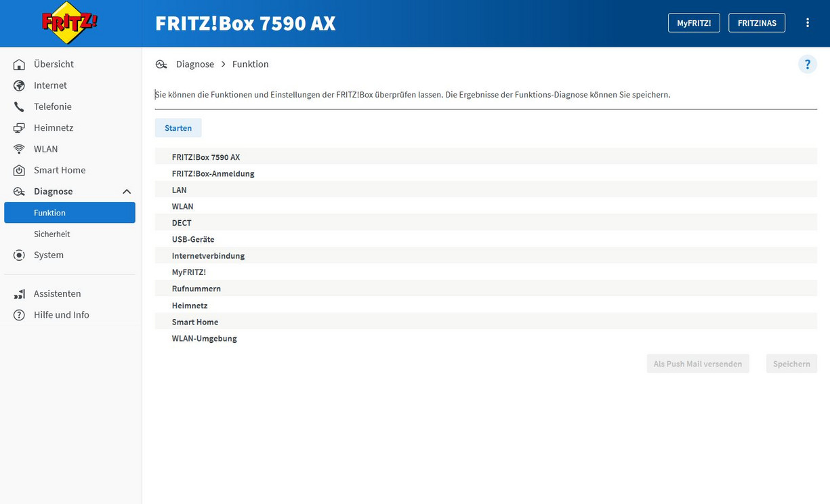Click the FRITZ!NAS header button
830x504 pixels.
pos(757,23)
